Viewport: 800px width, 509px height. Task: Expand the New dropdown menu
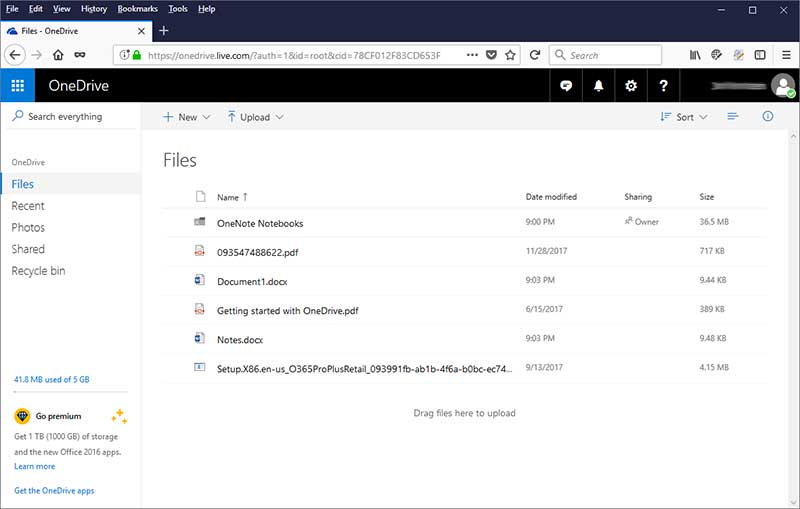[x=187, y=117]
